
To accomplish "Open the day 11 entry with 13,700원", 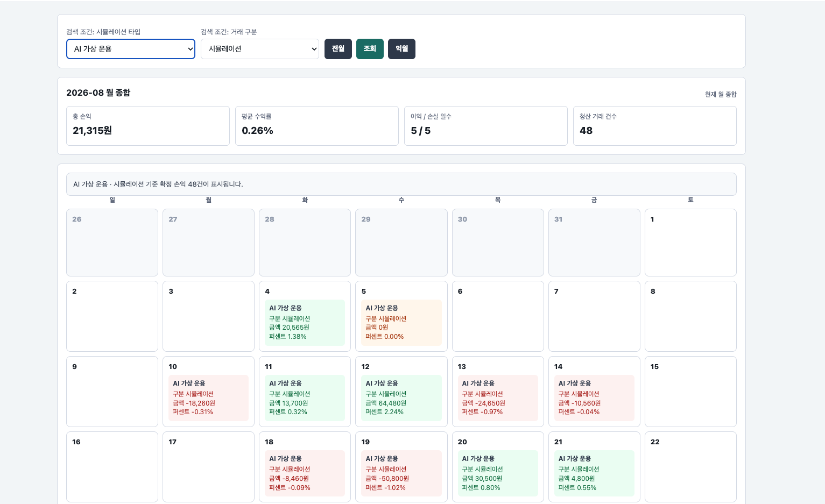I will click(x=305, y=398).
